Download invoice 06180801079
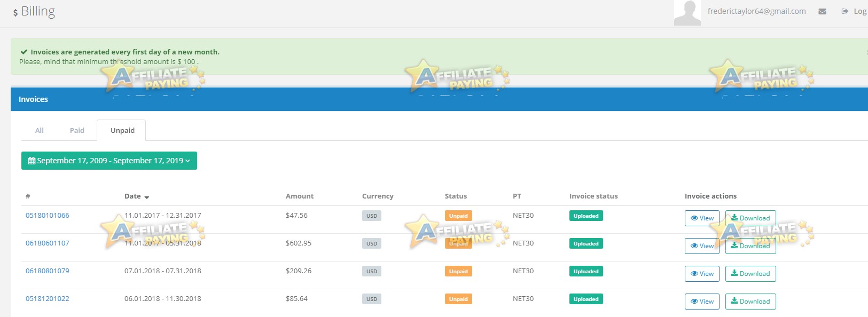The height and width of the screenshot is (317, 868). coord(750,274)
